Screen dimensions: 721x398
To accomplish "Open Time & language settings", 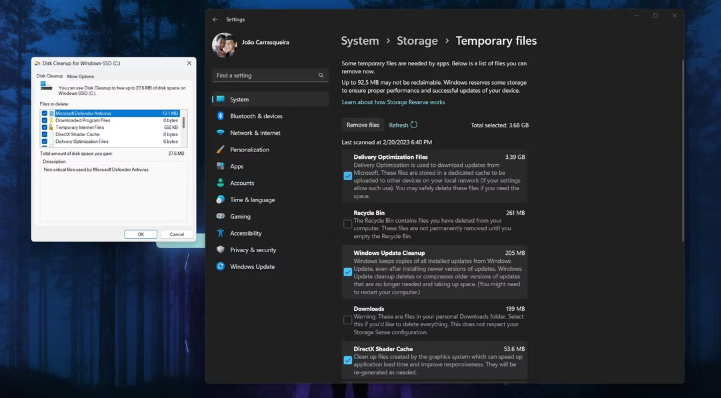I will pos(252,200).
